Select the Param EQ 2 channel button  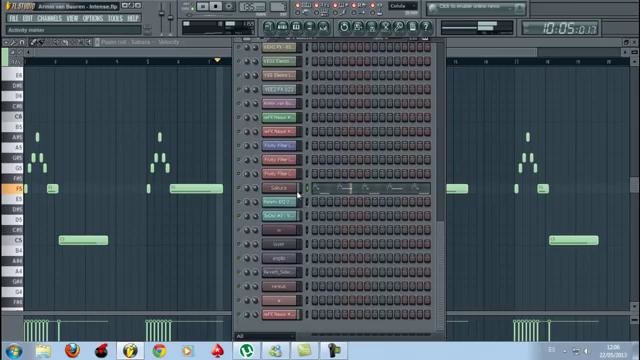[279, 202]
